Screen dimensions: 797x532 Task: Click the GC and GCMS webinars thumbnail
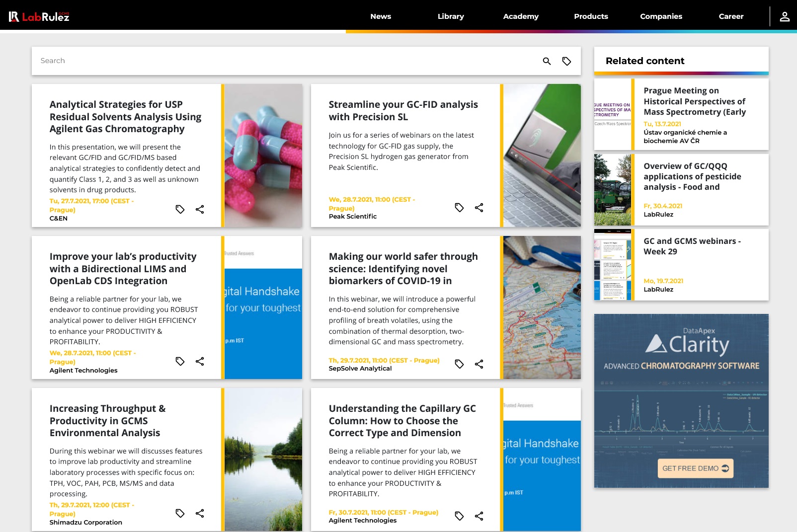(x=613, y=265)
